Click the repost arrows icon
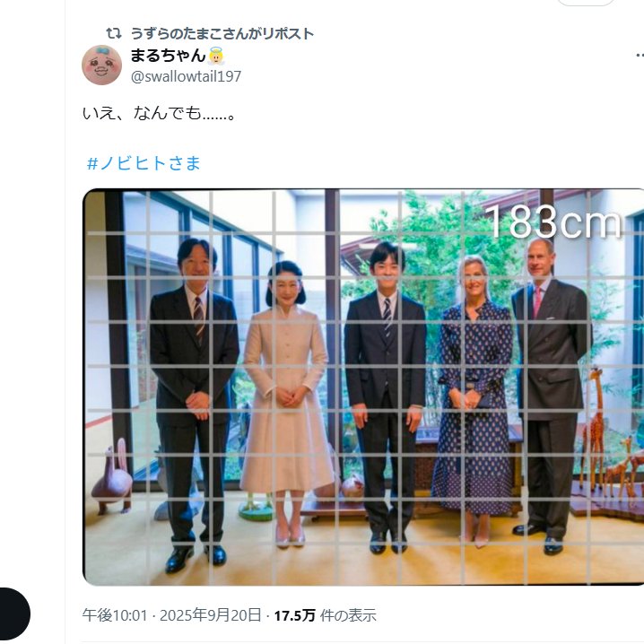This screenshot has width=644, height=644. click(114, 33)
